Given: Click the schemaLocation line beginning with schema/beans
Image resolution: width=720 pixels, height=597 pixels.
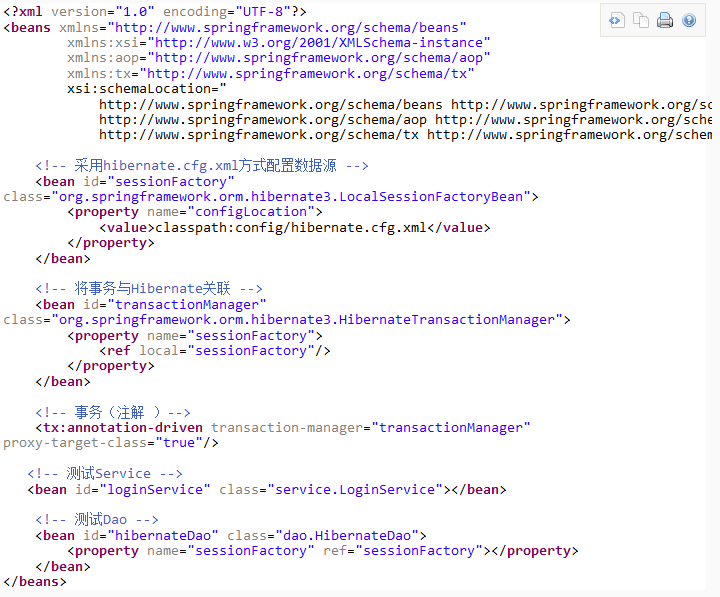Looking at the screenshot, I should coord(405,105).
